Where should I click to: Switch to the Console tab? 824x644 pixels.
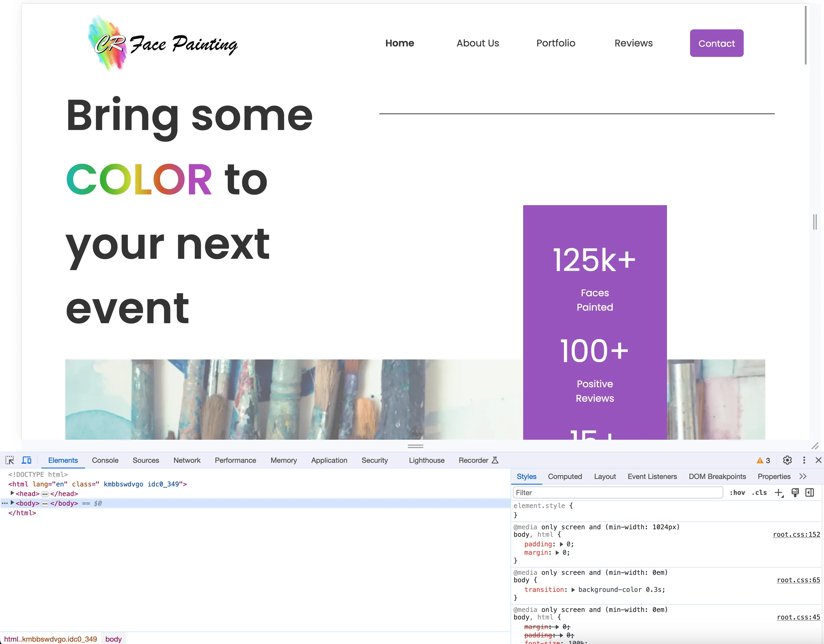coord(105,460)
